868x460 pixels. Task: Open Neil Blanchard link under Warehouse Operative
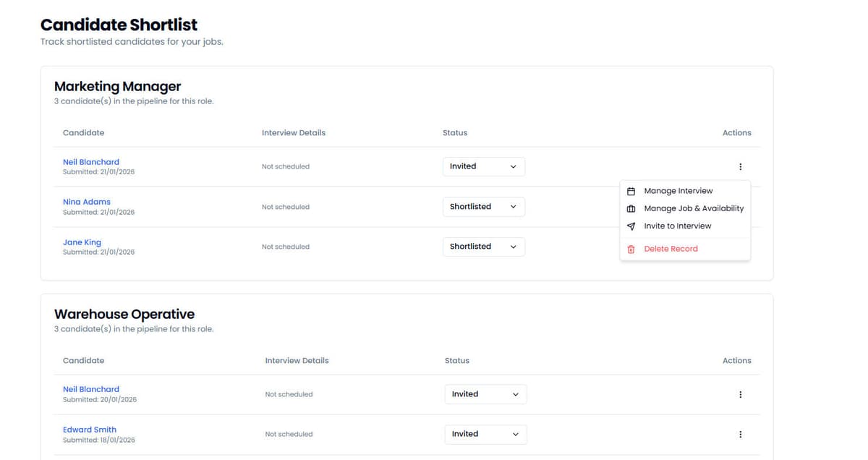point(91,389)
